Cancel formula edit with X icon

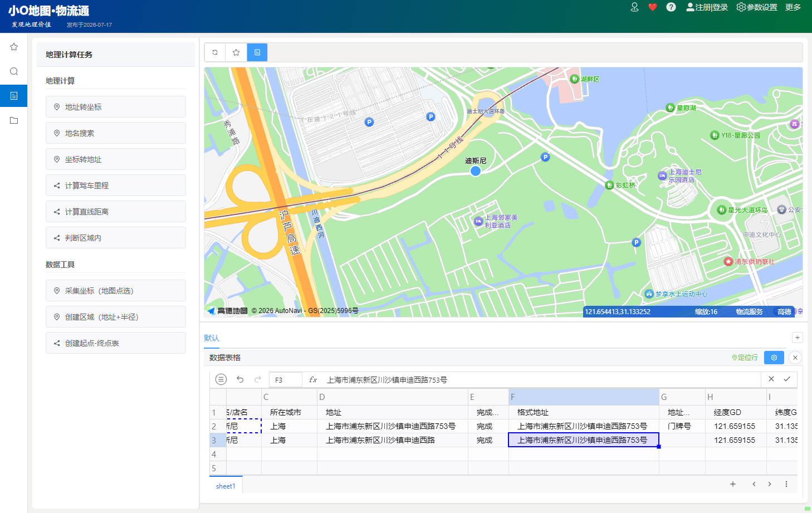[771, 379]
